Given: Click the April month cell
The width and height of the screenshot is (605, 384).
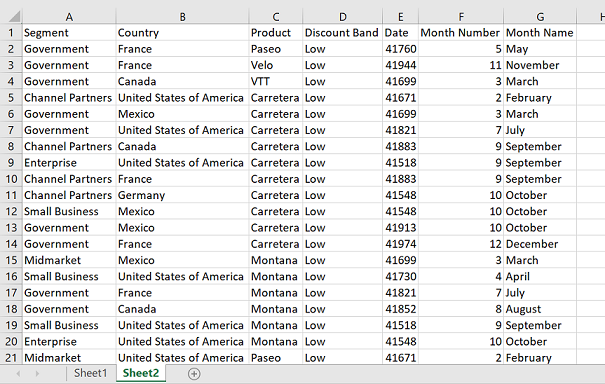Looking at the screenshot, I should pos(540,276).
